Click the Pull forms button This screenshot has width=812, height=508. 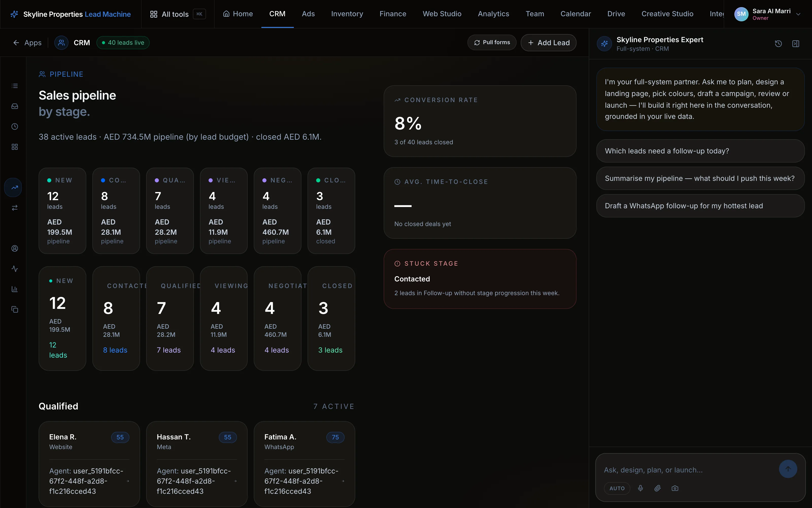click(492, 42)
